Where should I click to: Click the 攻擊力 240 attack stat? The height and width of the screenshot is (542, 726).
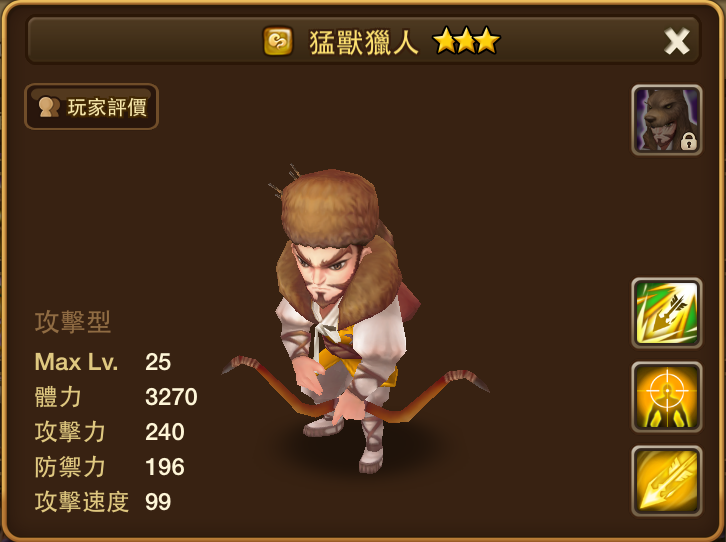(x=110, y=432)
